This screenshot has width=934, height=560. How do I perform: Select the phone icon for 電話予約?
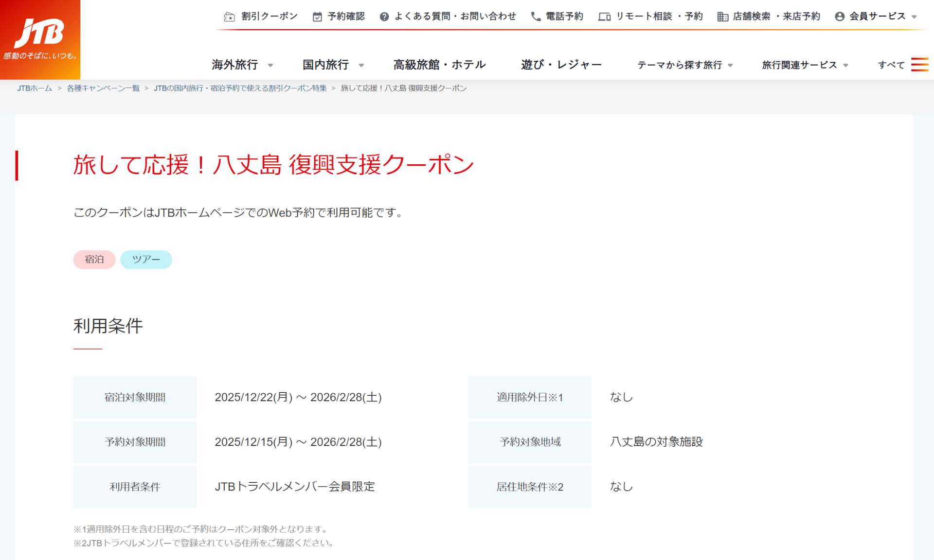[536, 16]
